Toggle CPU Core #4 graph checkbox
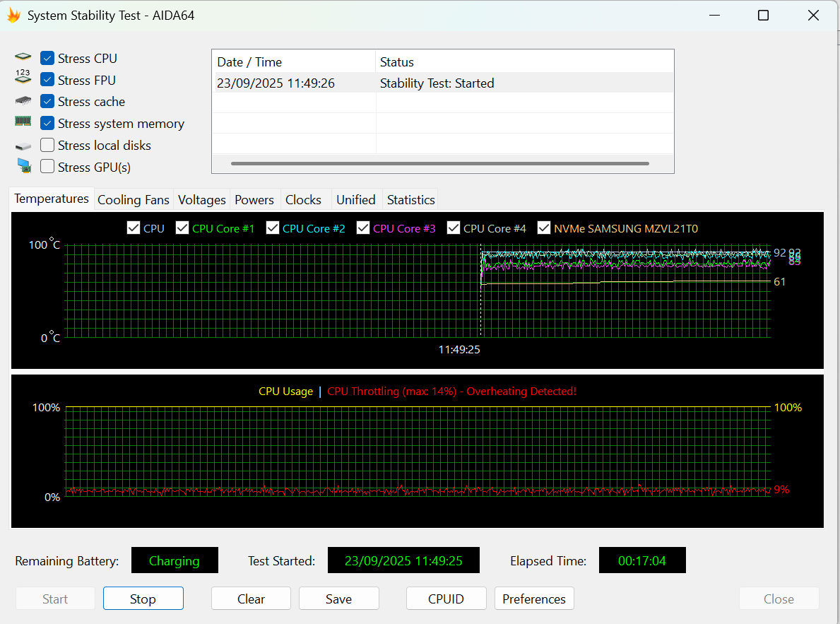This screenshot has height=624, width=840. tap(454, 228)
